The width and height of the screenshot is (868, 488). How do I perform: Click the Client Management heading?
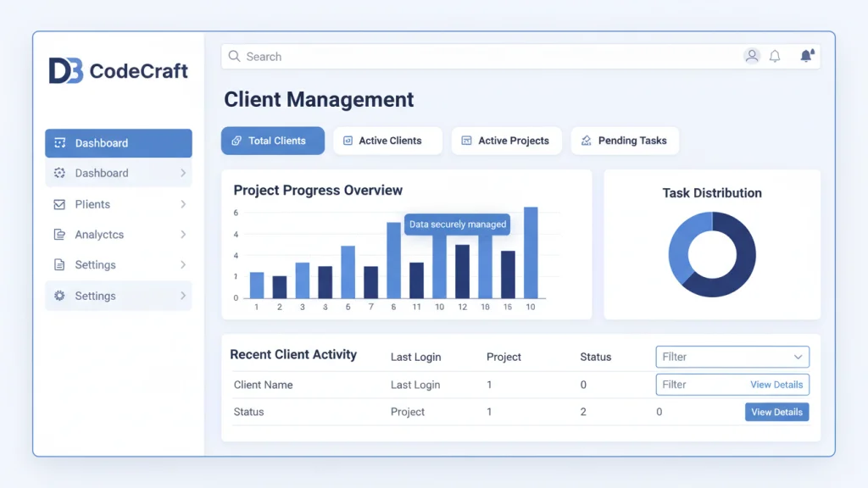click(x=319, y=100)
